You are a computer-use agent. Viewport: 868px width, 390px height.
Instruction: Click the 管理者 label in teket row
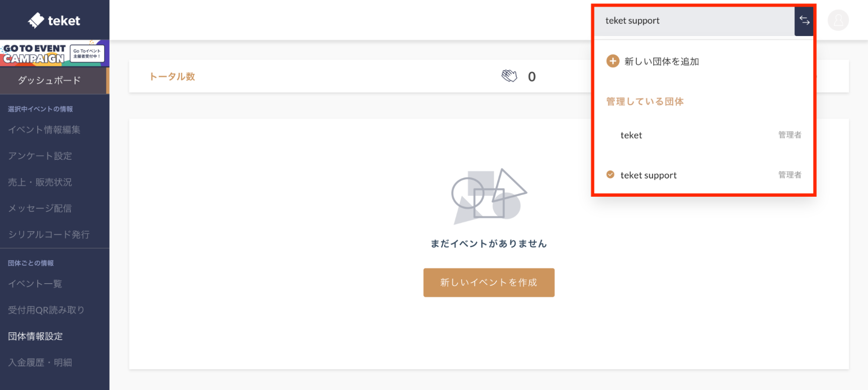pyautogui.click(x=790, y=135)
